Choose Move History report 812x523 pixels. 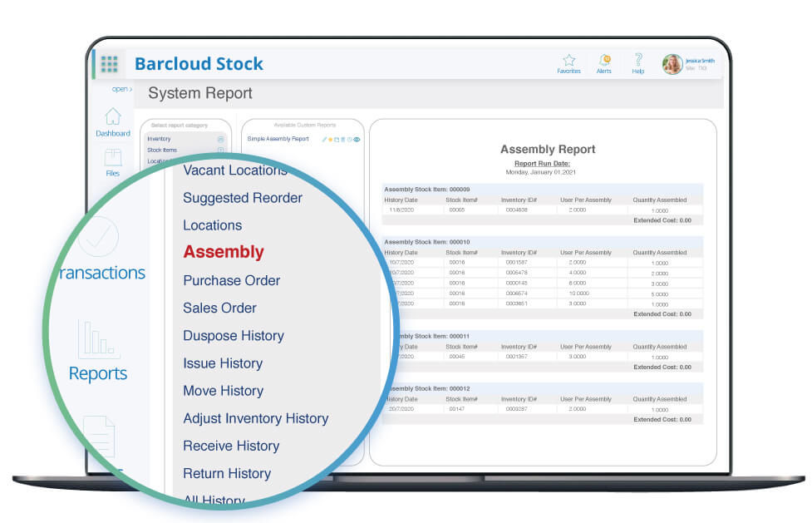click(x=224, y=391)
